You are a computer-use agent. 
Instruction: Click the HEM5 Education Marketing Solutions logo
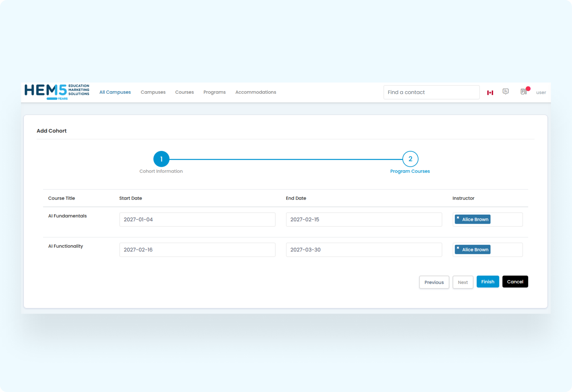(x=57, y=92)
